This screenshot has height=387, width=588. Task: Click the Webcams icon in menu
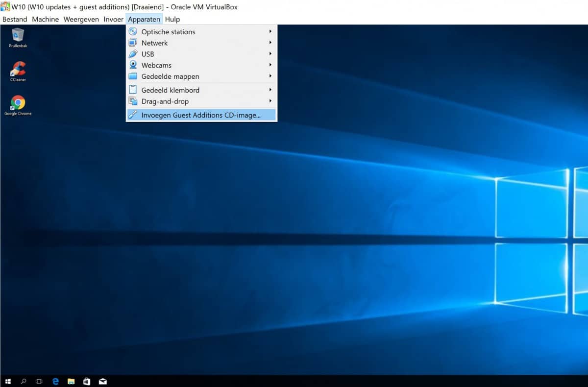[x=133, y=65]
